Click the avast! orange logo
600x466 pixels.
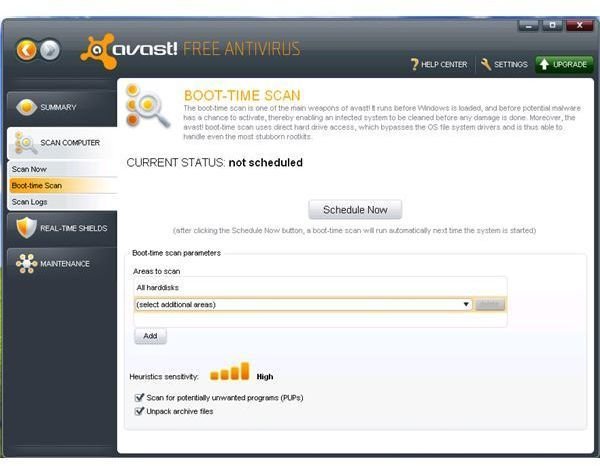coord(98,51)
